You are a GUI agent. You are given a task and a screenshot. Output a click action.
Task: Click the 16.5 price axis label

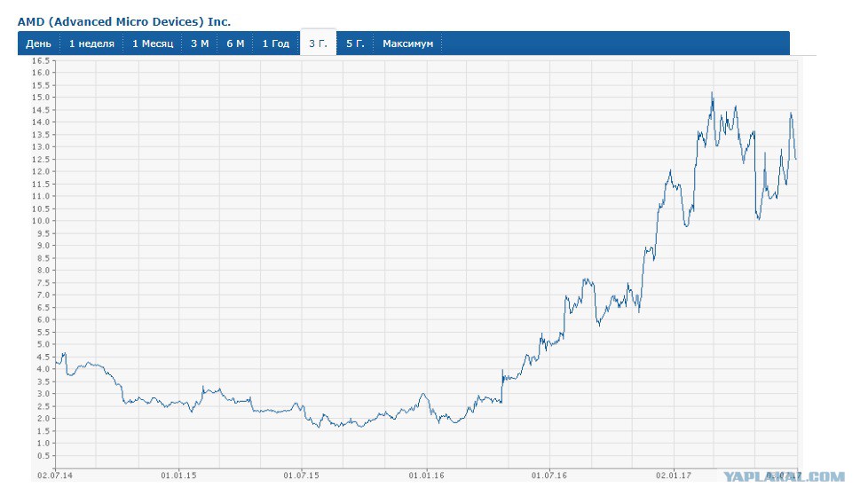coord(41,60)
